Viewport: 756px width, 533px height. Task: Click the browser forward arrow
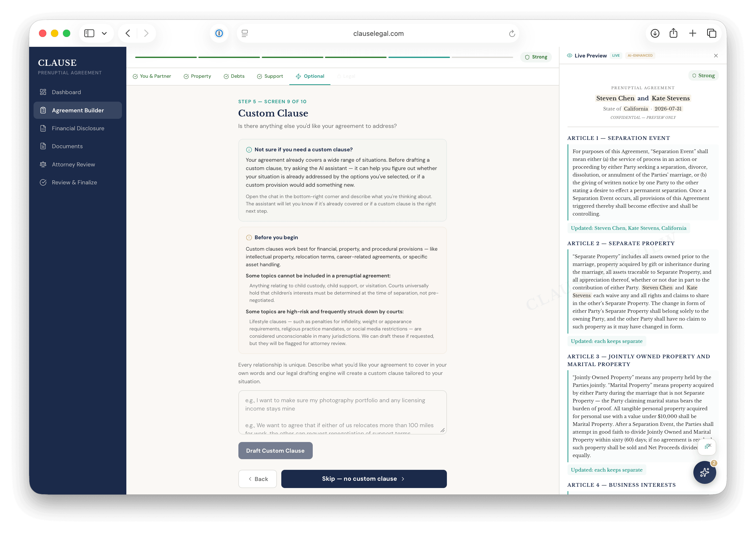146,33
